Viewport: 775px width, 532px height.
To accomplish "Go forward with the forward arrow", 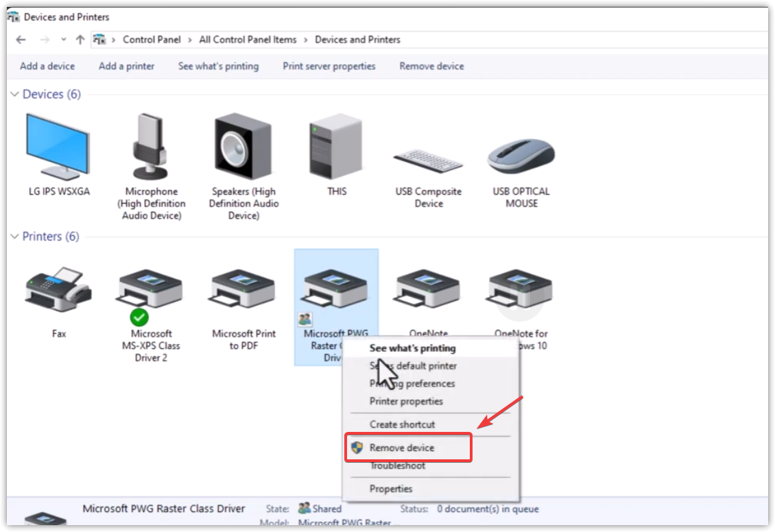I will click(x=45, y=40).
